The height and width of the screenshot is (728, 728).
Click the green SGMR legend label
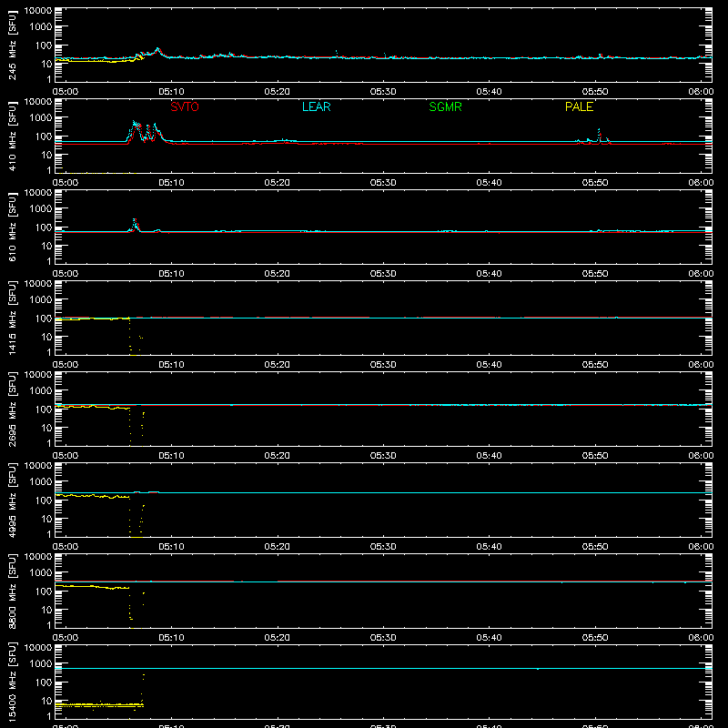pyautogui.click(x=445, y=106)
